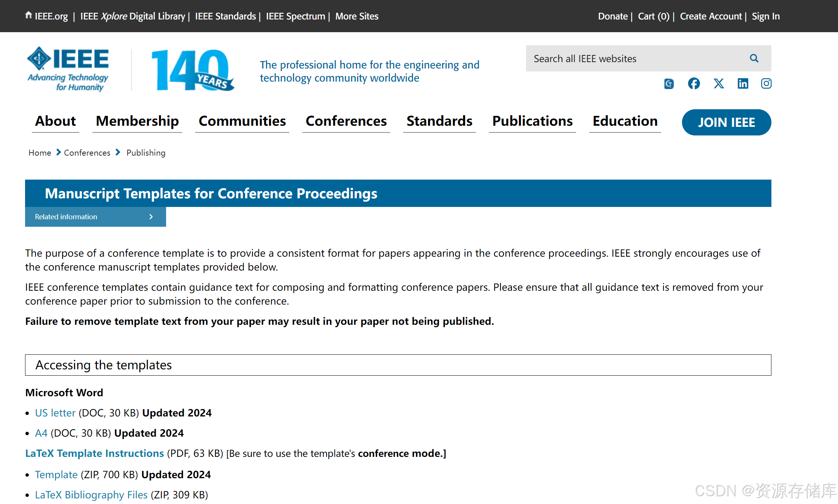The width and height of the screenshot is (838, 504).
Task: Click the 140 Years anniversary logo
Action: tap(193, 70)
